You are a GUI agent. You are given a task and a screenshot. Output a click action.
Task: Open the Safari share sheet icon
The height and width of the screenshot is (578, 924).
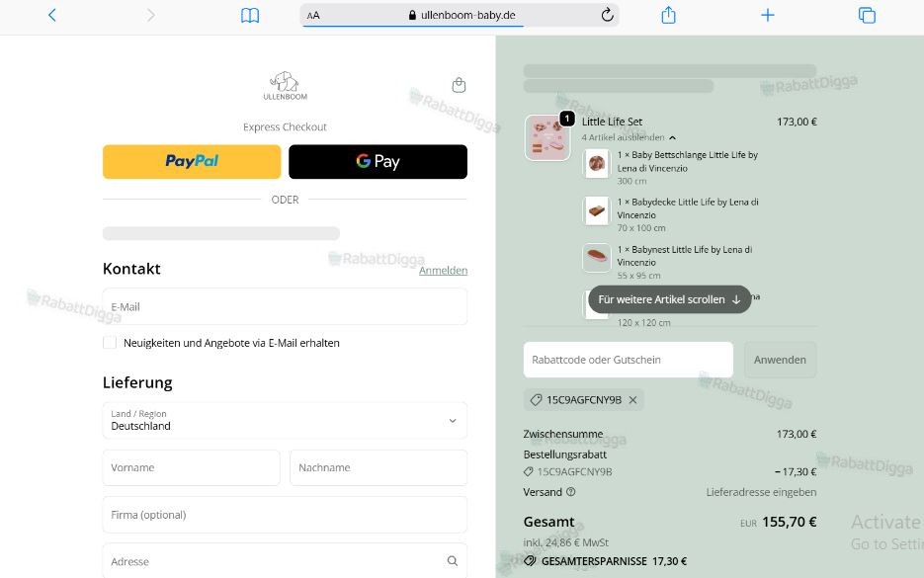[668, 15]
